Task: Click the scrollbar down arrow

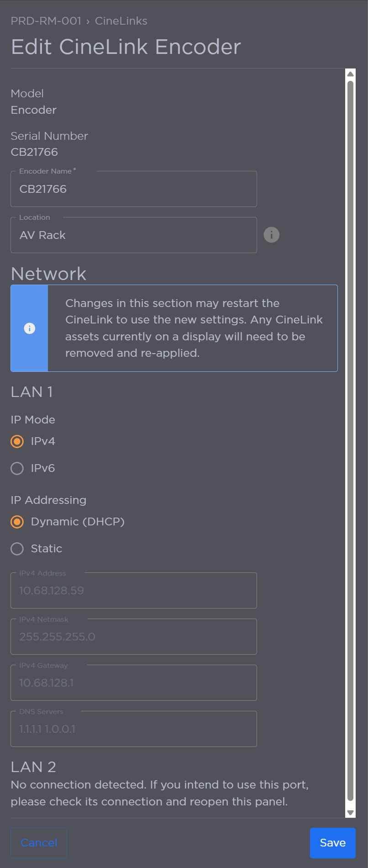Action: (350, 813)
